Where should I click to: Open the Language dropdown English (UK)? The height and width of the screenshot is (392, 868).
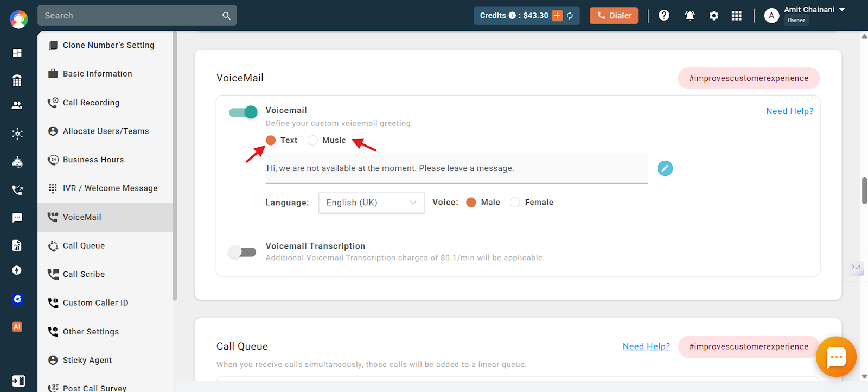[372, 203]
